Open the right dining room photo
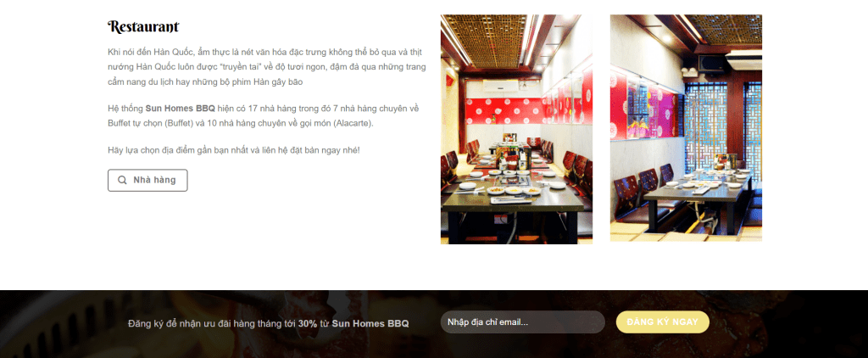868x358 pixels. (x=686, y=128)
